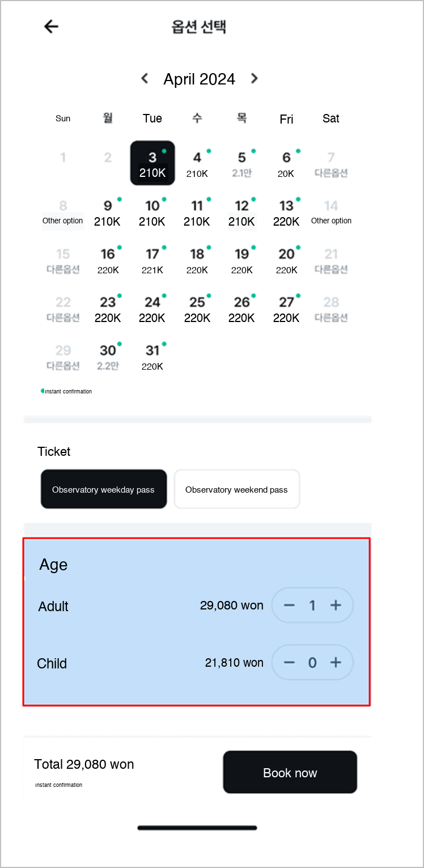424x868 pixels.
Task: Pick April 26 on the calendar
Action: tap(242, 308)
